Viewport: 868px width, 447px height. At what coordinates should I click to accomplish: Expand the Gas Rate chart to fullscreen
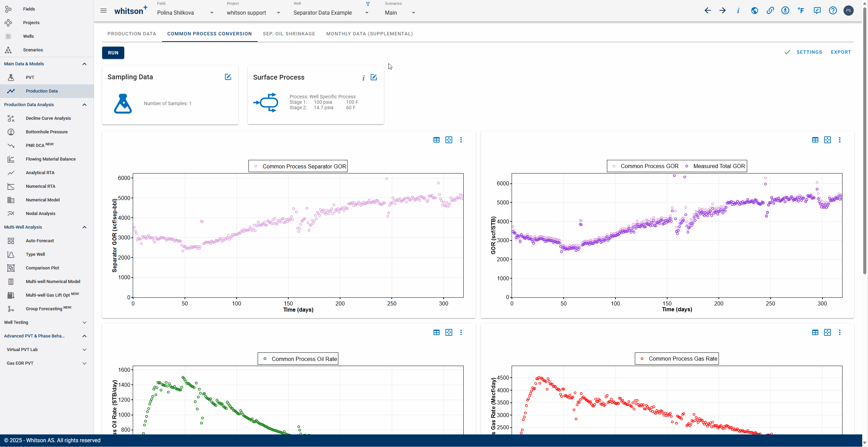[827, 332]
